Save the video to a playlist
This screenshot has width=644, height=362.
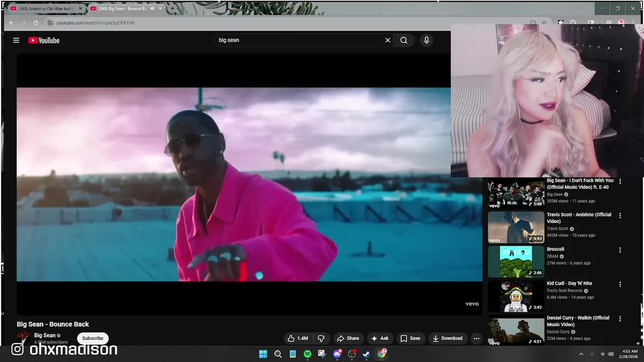tap(410, 338)
